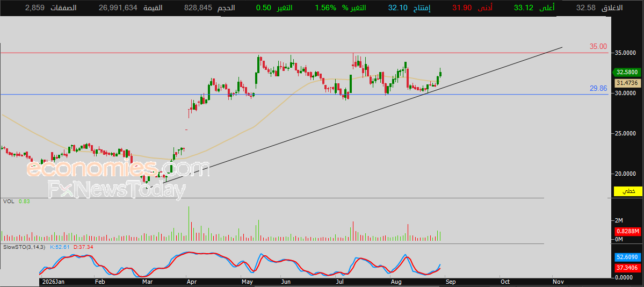Click the red 37.3406 stochastic D value tag

click(x=628, y=268)
